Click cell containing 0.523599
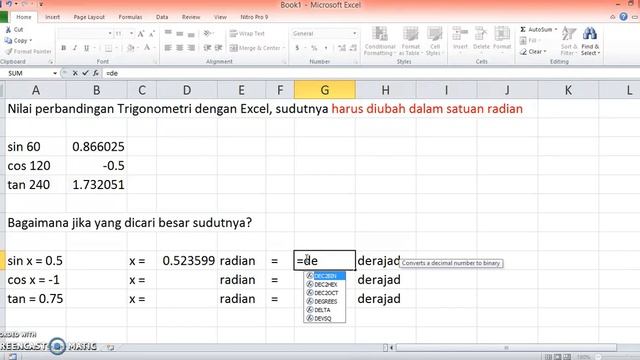The width and height of the screenshot is (640, 360). pyautogui.click(x=187, y=261)
